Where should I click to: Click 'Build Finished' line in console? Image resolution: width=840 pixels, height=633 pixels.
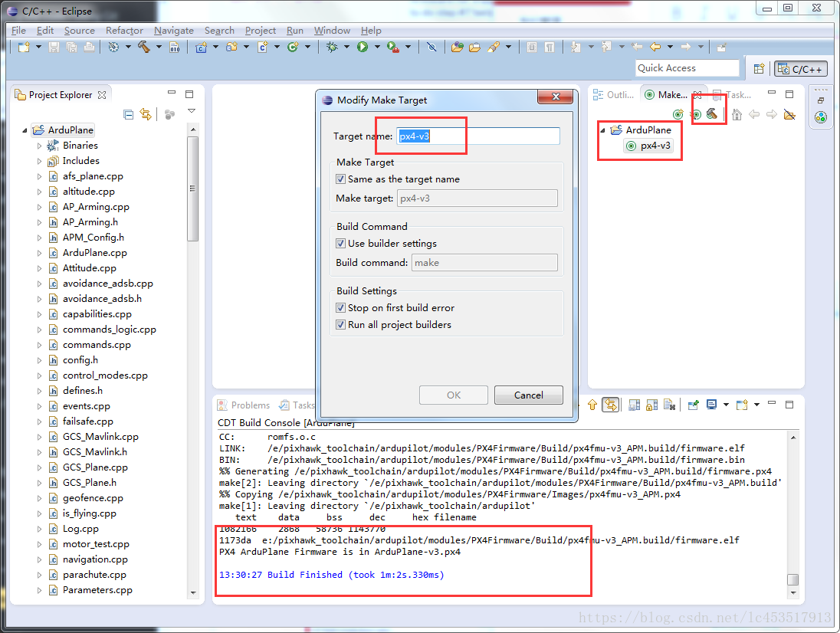click(x=332, y=575)
